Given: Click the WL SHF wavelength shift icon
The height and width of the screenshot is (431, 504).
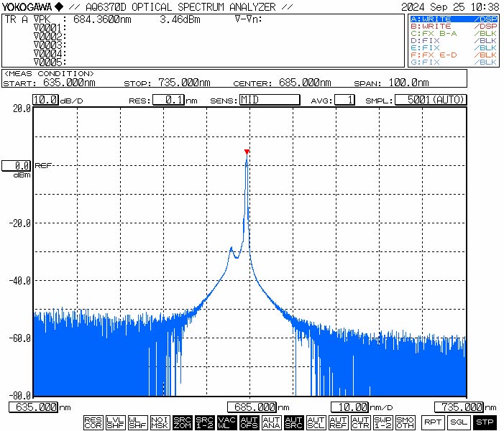Looking at the screenshot, I should [x=137, y=422].
